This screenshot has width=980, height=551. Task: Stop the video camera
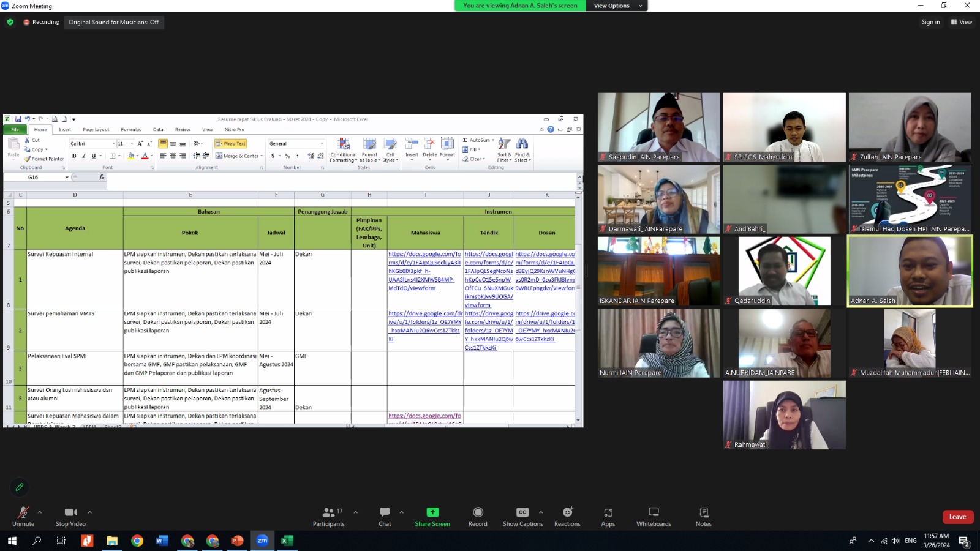(70, 516)
